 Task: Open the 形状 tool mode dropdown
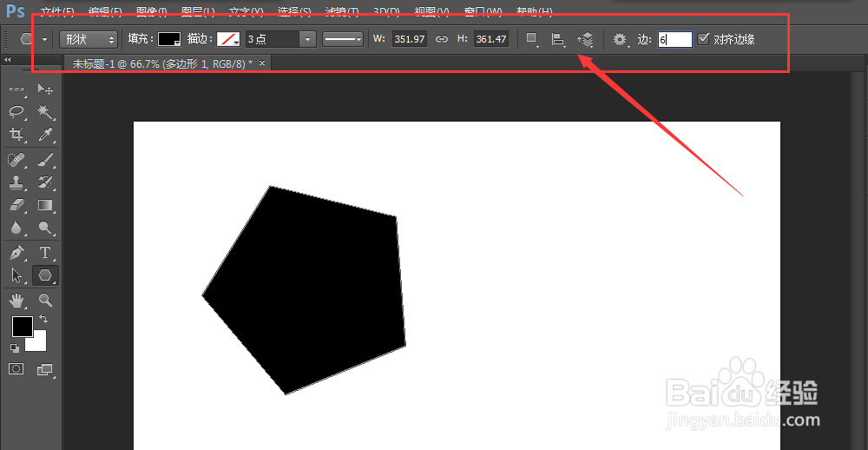(x=89, y=39)
